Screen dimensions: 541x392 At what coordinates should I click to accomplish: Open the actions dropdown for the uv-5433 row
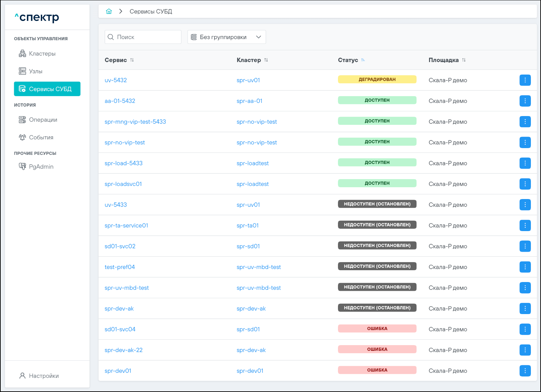click(525, 205)
